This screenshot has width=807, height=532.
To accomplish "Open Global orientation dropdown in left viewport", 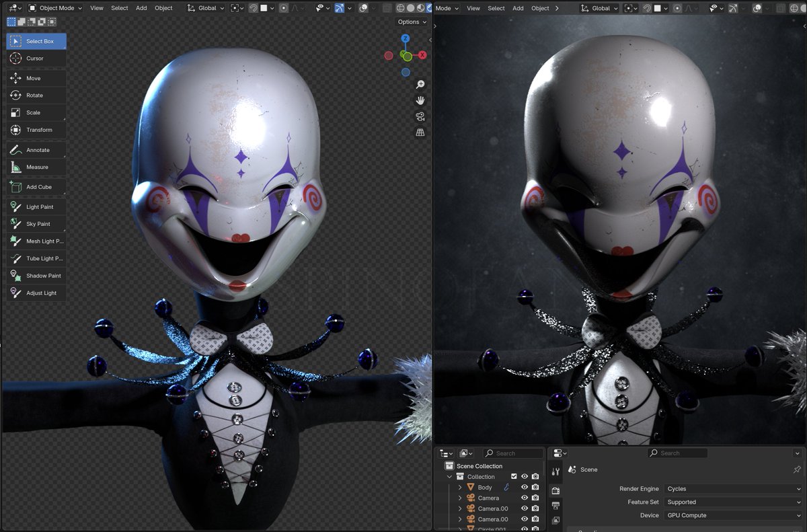I will pos(205,8).
